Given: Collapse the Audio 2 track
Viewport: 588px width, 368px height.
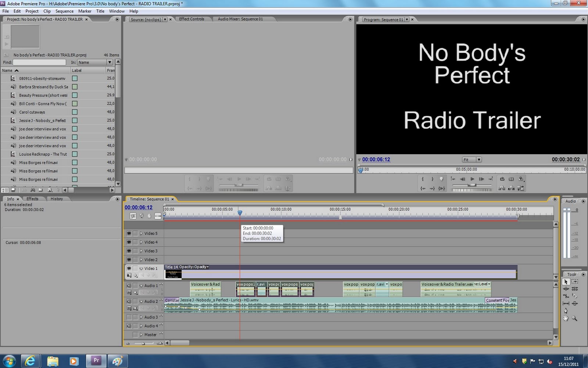Looking at the screenshot, I should pos(141,301).
